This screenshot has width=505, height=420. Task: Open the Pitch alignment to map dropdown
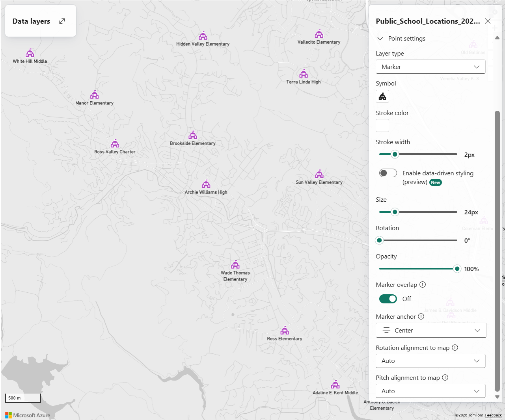pos(430,391)
